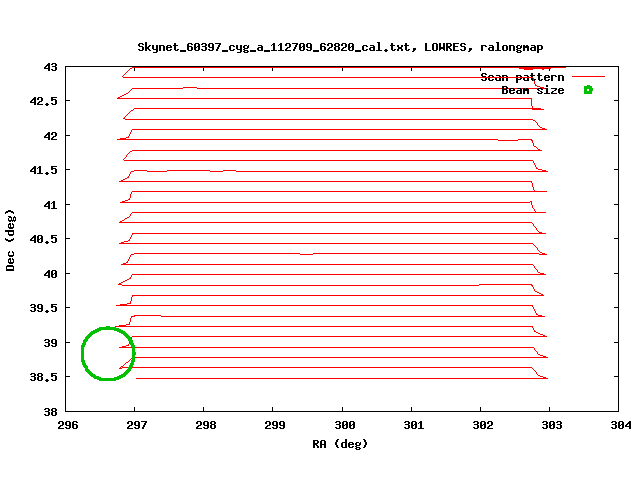Click the 'Dec (deg)' axis label
This screenshot has width=640, height=480.
click(10, 240)
